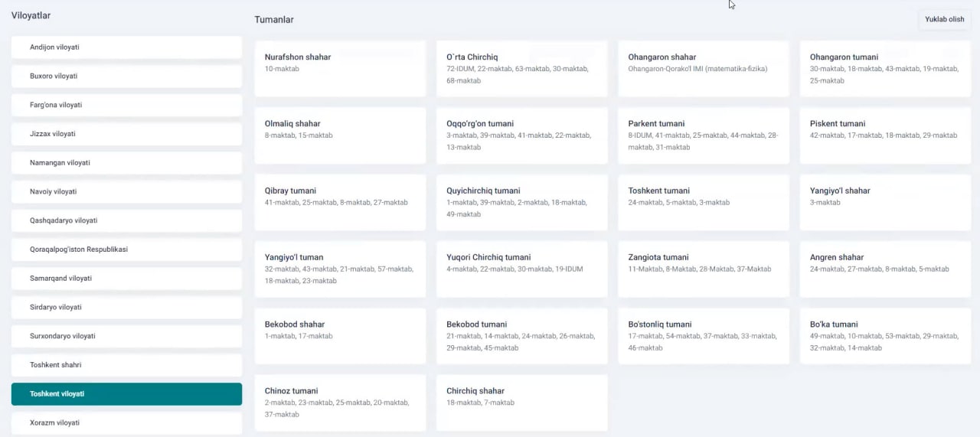Image resolution: width=980 pixels, height=437 pixels.
Task: Open the Bekobod tumani card
Action: click(x=522, y=336)
